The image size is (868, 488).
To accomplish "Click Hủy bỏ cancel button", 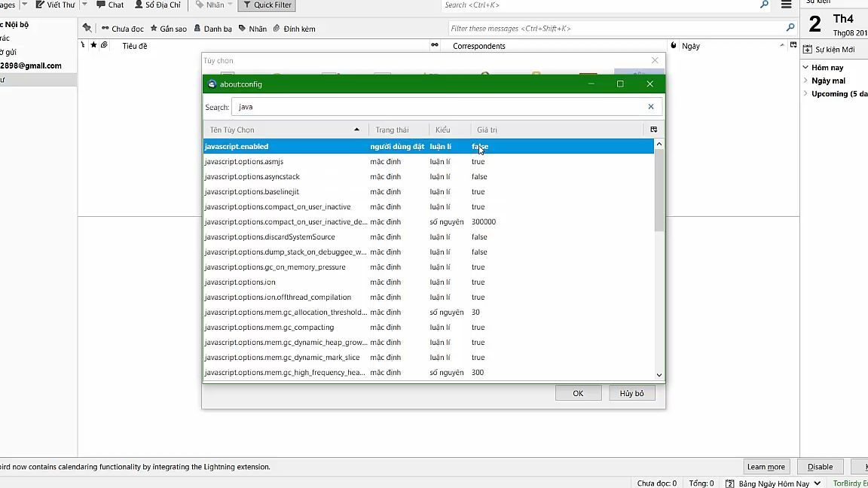I will (631, 393).
